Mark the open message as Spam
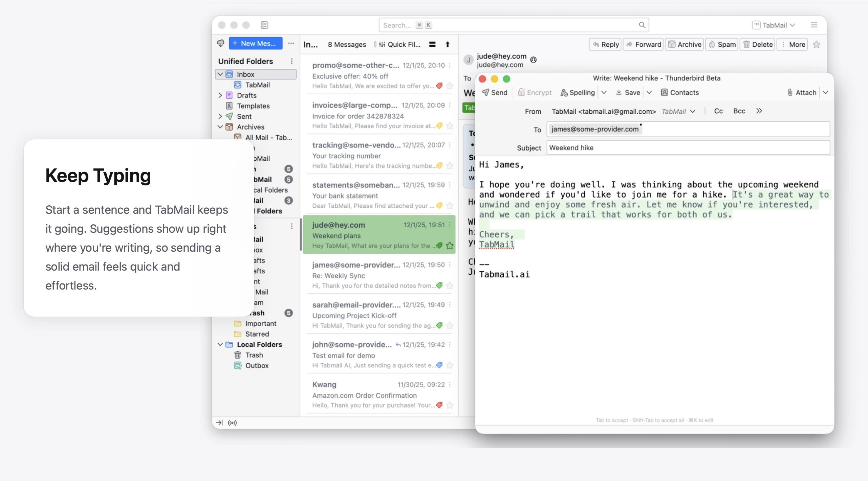Viewport: 868px width, 481px height. [x=721, y=44]
